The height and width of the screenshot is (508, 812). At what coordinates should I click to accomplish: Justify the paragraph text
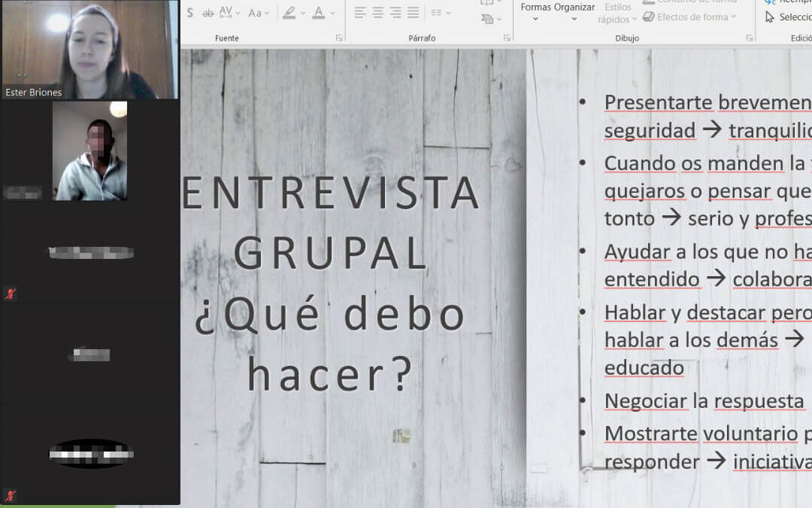tap(413, 13)
